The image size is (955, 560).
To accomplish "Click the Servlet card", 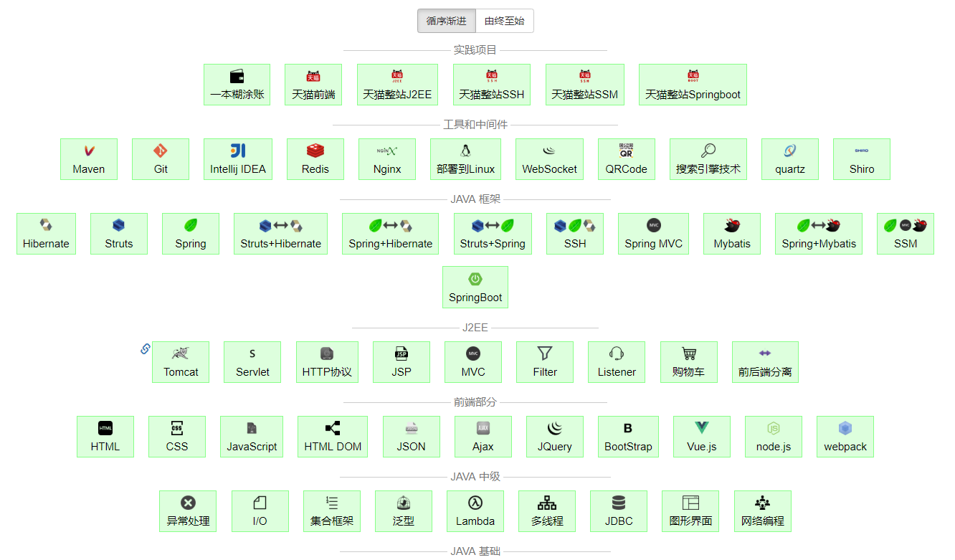I will click(252, 362).
